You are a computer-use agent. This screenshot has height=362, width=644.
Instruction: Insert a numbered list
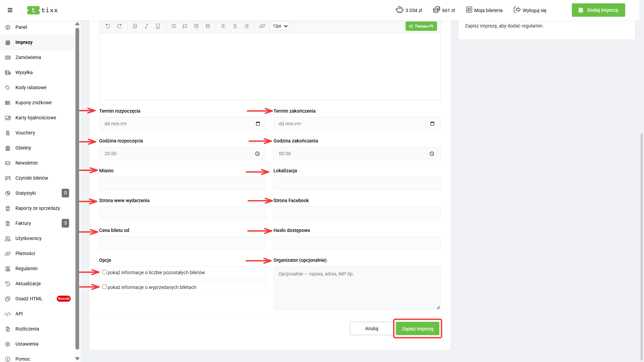185,26
